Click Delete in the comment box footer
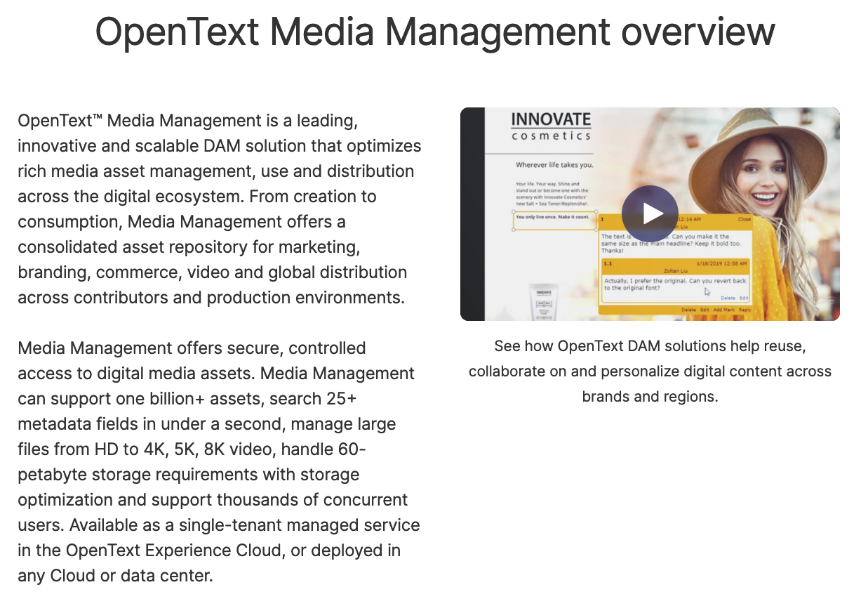Image resolution: width=868 pixels, height=606 pixels. (688, 310)
